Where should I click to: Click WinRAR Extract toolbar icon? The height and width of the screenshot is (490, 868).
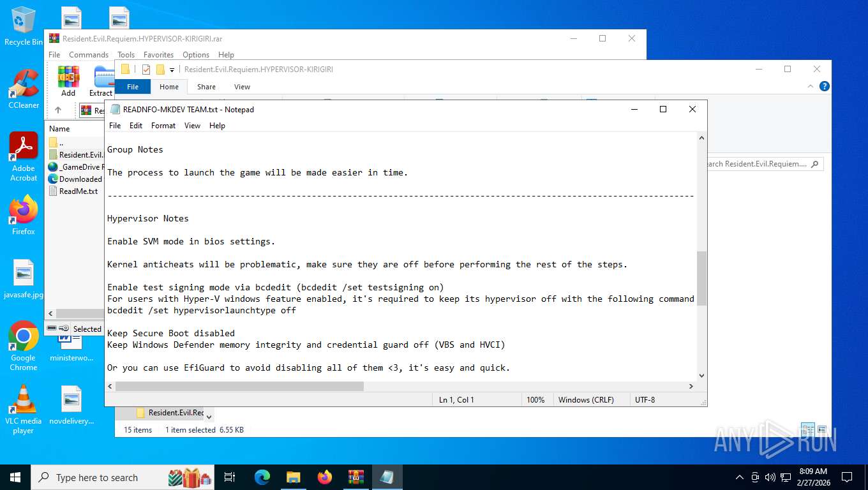coord(102,81)
